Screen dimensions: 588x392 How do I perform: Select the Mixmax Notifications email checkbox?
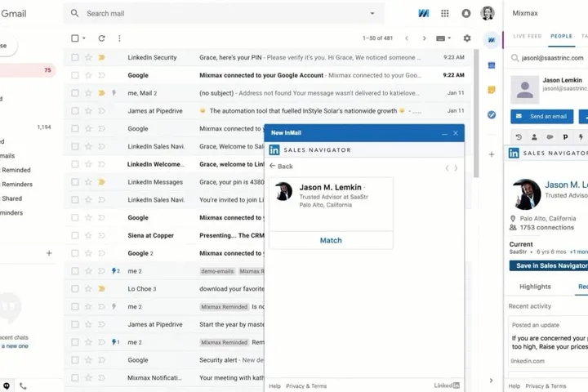tap(75, 378)
